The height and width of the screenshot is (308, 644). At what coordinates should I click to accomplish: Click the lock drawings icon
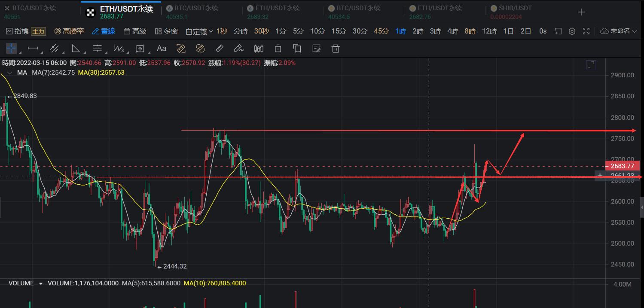click(x=278, y=48)
